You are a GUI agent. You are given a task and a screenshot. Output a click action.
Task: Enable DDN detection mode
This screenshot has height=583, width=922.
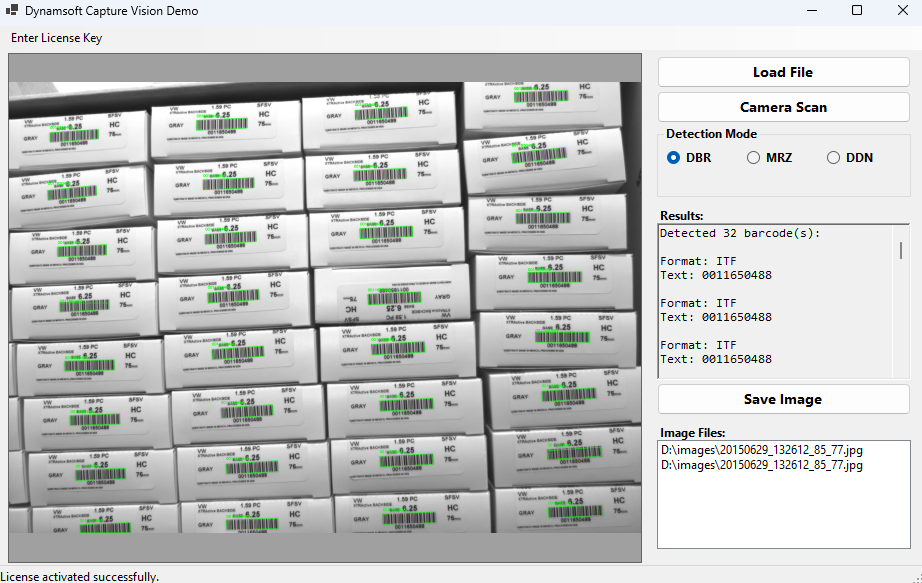pyautogui.click(x=832, y=157)
